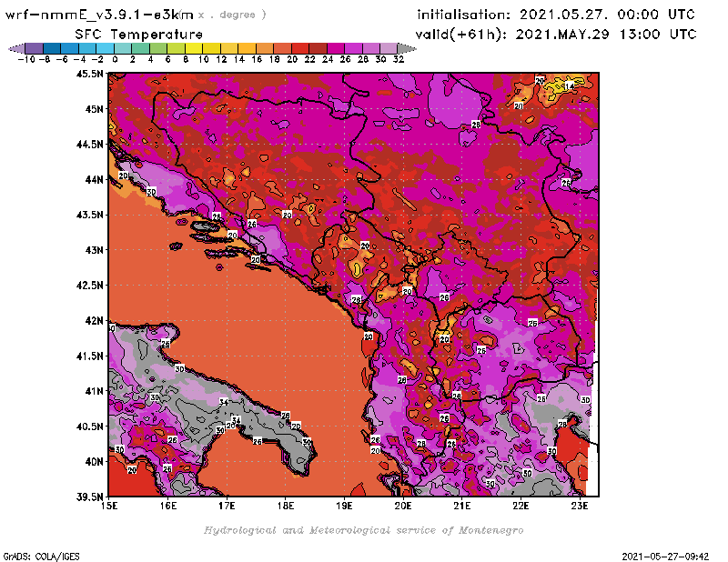Pick the legend swatch between 18 and 20

point(282,49)
